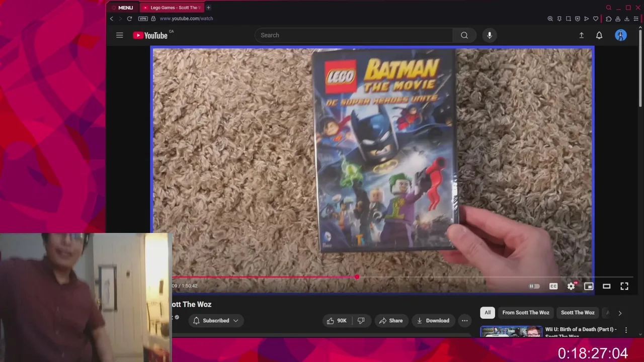Image resolution: width=644 pixels, height=362 pixels.
Task: Reload the YouTube page
Action: click(129, 19)
